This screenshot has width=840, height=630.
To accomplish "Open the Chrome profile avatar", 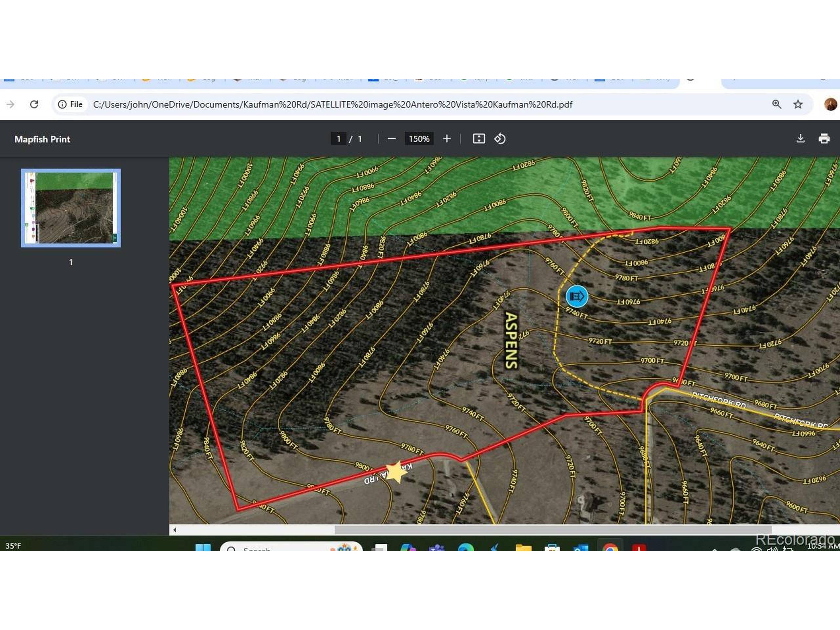I will pos(830,104).
